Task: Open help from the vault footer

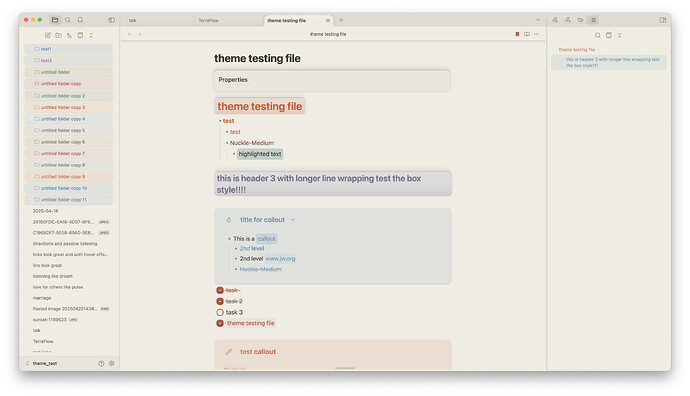Action: (101, 363)
